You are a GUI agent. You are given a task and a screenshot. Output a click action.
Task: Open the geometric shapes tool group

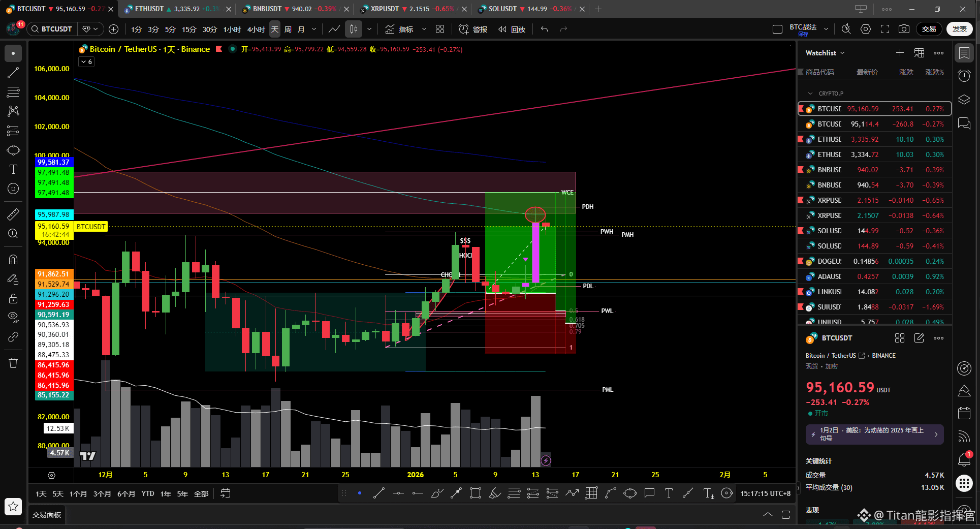click(x=13, y=150)
